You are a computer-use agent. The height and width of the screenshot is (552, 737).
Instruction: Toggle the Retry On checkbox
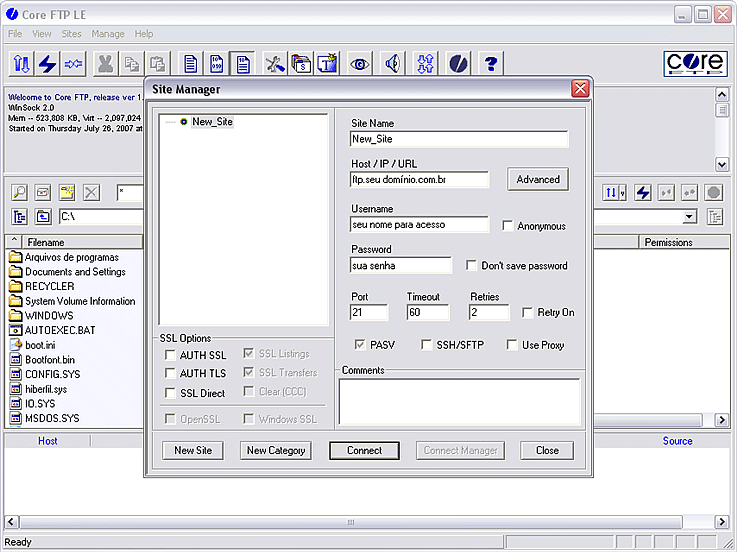click(527, 312)
